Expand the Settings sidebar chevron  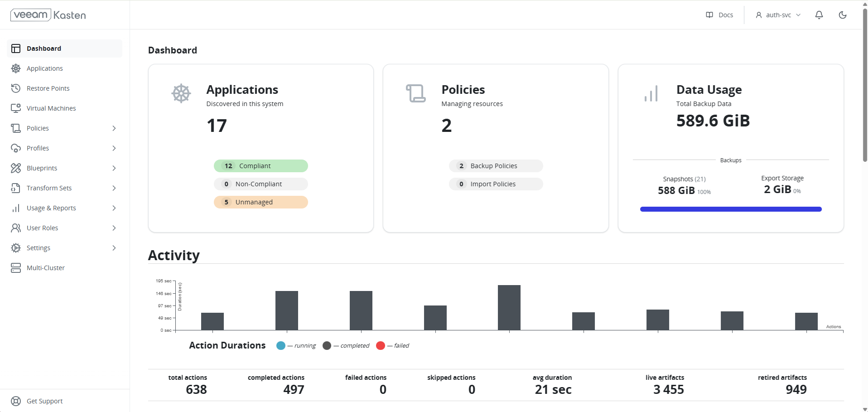(114, 248)
